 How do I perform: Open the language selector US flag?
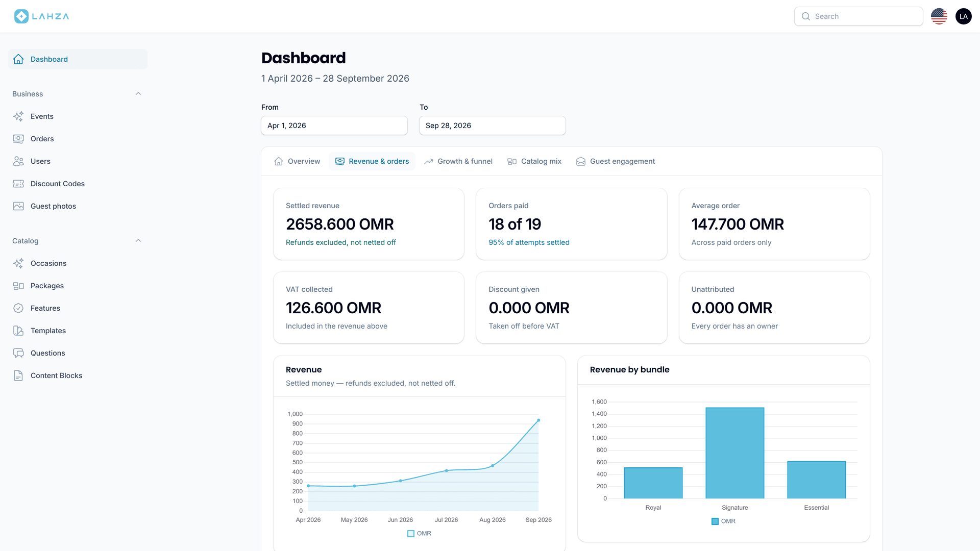tap(939, 16)
